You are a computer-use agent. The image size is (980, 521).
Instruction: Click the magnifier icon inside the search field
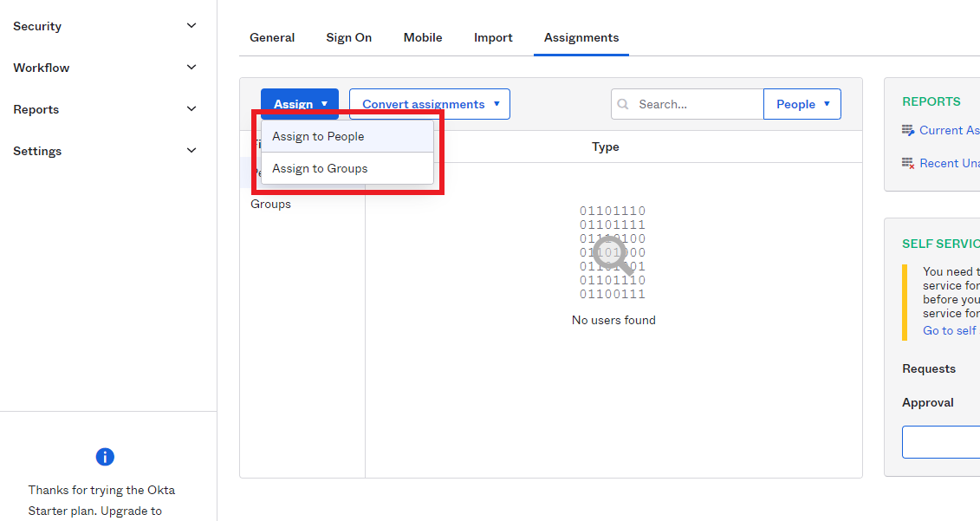[x=623, y=104]
